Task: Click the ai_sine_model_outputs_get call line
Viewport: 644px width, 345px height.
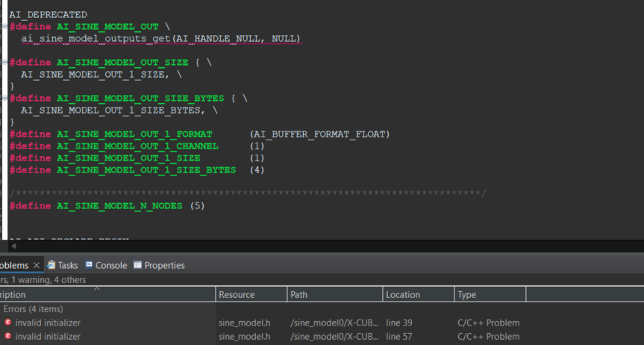Action: (x=160, y=39)
